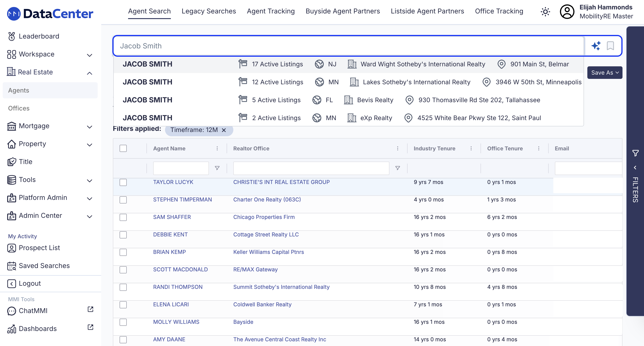The width and height of the screenshot is (644, 346).
Task: Open Keller Williams Capital Ptnrs office link
Action: (x=268, y=252)
